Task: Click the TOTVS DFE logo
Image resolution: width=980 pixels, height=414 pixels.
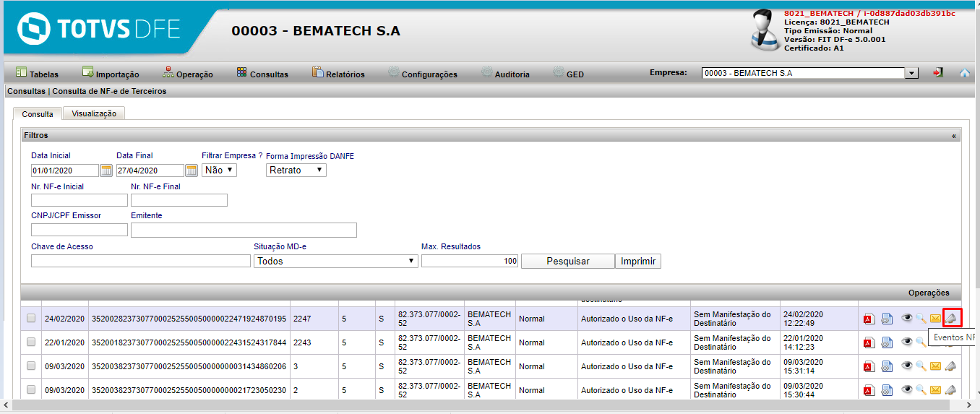Action: pyautogui.click(x=100, y=29)
